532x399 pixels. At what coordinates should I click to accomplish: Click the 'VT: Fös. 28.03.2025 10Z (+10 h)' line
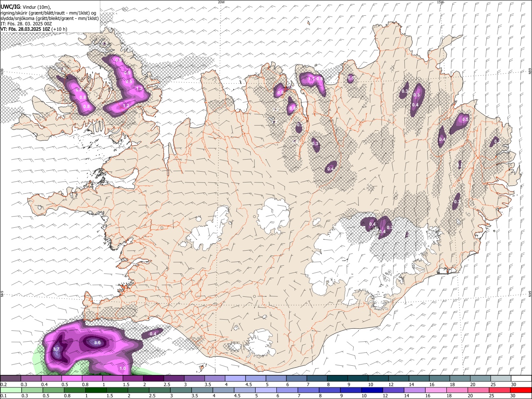[34, 29]
